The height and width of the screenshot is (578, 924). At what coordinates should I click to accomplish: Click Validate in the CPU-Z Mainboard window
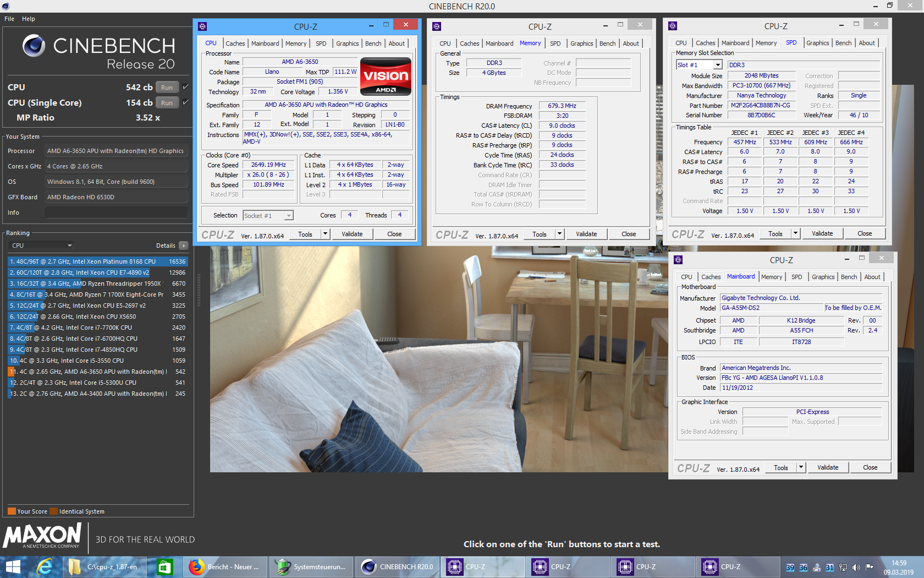[828, 467]
